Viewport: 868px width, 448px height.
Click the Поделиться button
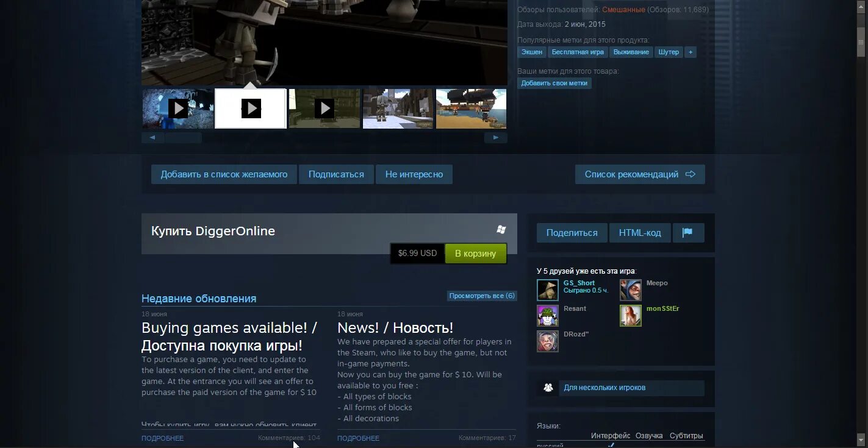(x=572, y=233)
